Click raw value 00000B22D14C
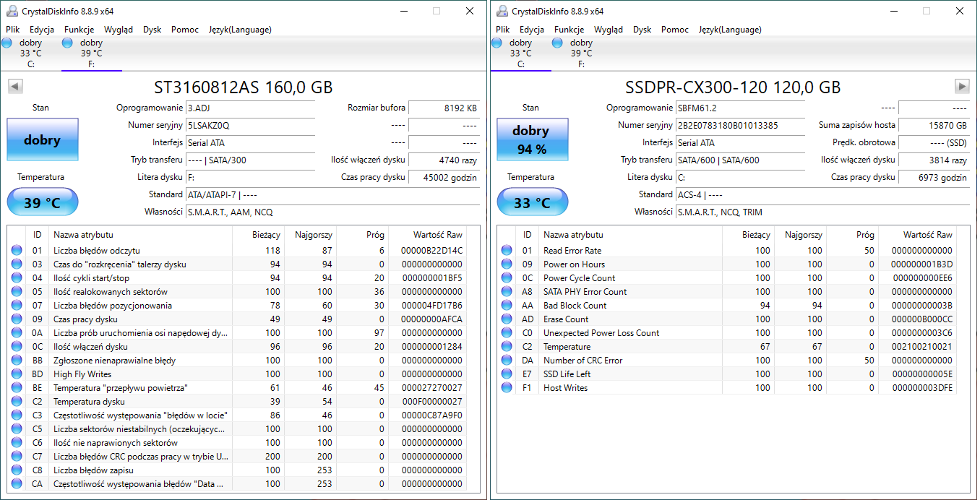 pyautogui.click(x=431, y=251)
